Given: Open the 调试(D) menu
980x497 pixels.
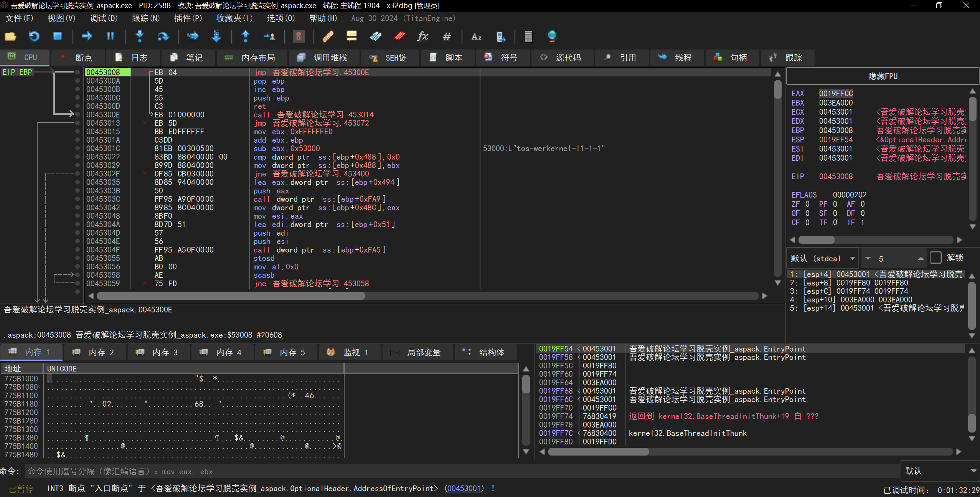Looking at the screenshot, I should [x=103, y=18].
